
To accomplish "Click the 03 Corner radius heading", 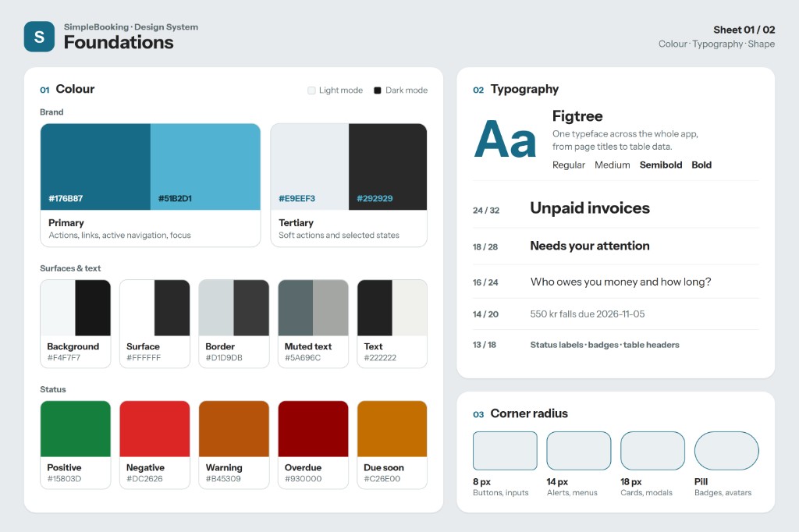I will 520,413.
